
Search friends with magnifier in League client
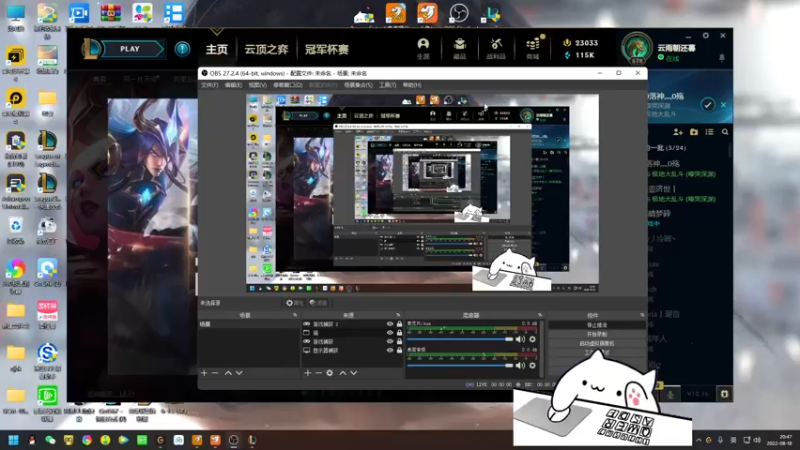click(725, 132)
